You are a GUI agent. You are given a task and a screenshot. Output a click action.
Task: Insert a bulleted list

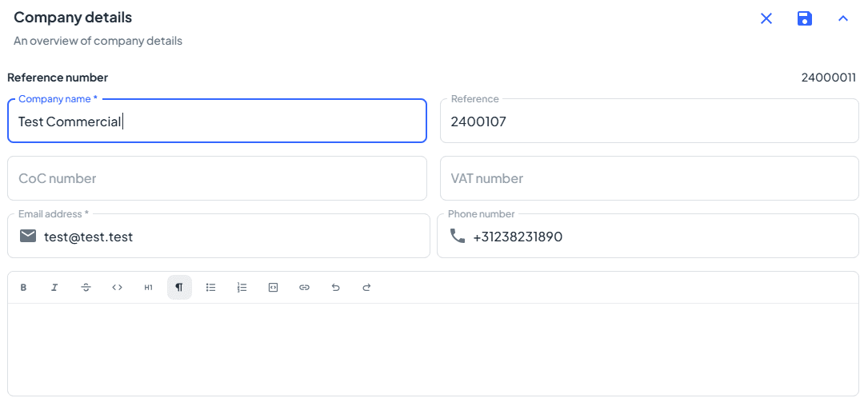[x=210, y=288]
